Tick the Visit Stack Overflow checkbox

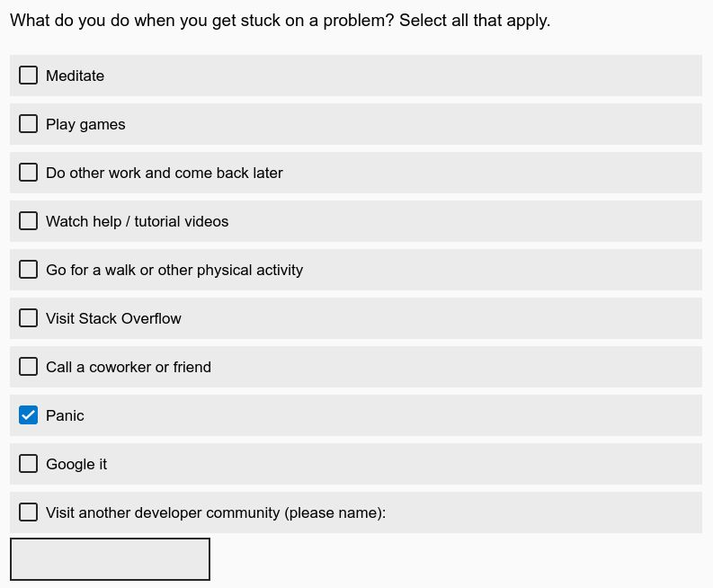click(29, 318)
